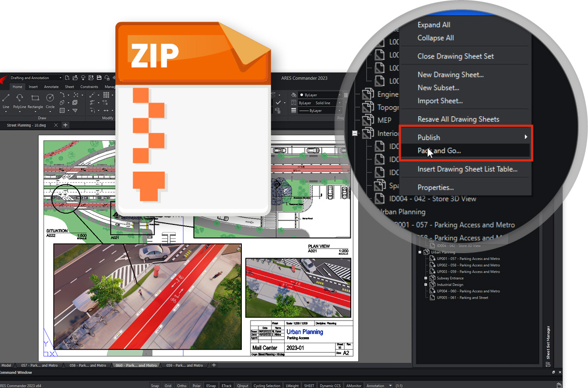This screenshot has height=388, width=588.
Task: Click the Point tool icon
Action: pos(76,95)
